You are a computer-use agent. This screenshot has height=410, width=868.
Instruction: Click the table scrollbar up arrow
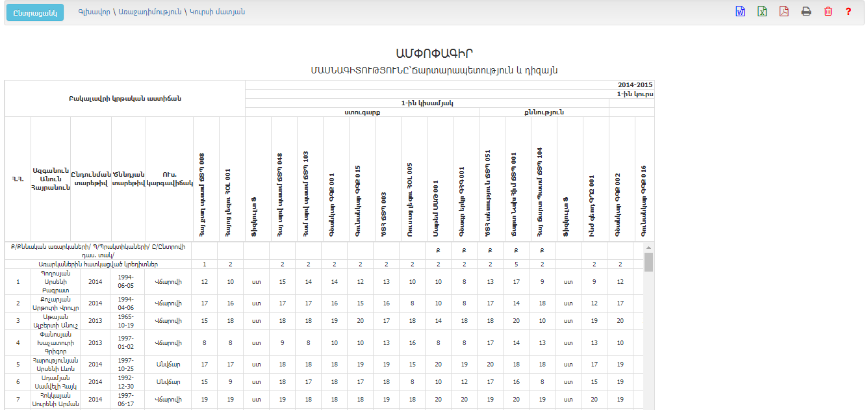648,248
